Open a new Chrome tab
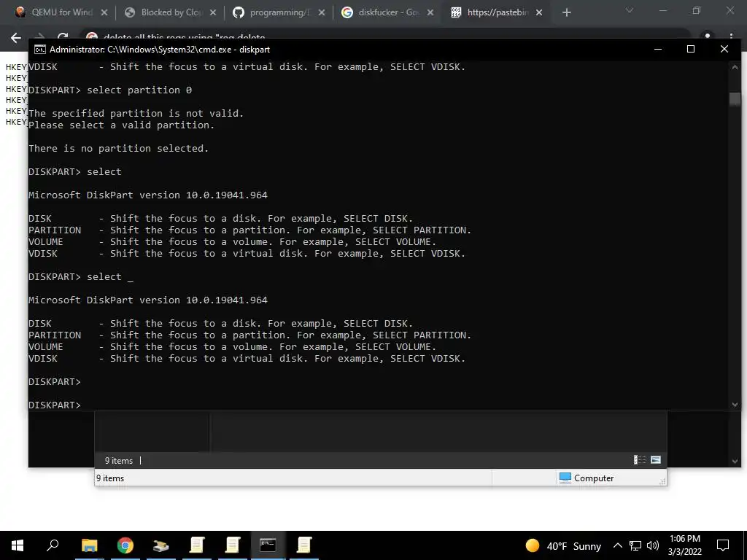 coord(566,13)
